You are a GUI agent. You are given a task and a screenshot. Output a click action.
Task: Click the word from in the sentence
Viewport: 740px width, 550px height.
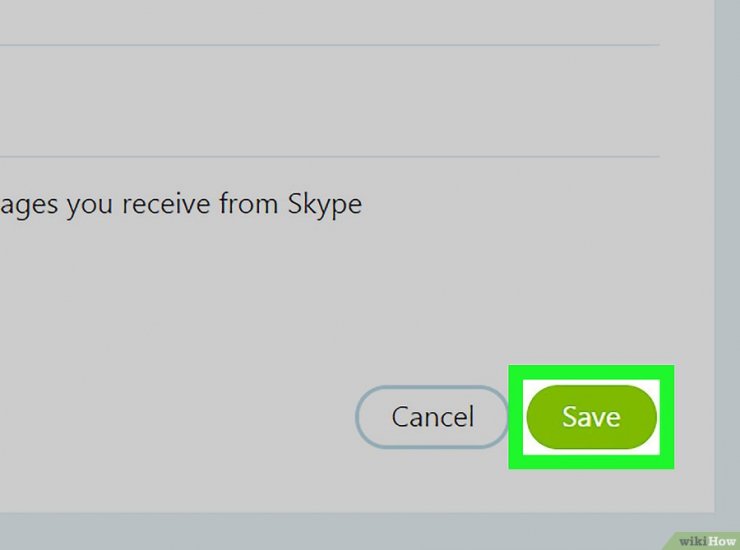pyautogui.click(x=248, y=203)
